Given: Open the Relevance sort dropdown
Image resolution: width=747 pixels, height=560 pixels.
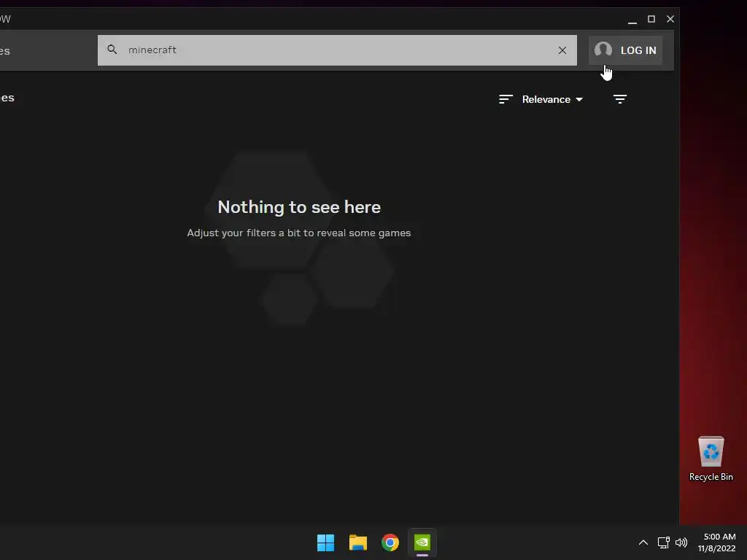Looking at the screenshot, I should (552, 99).
